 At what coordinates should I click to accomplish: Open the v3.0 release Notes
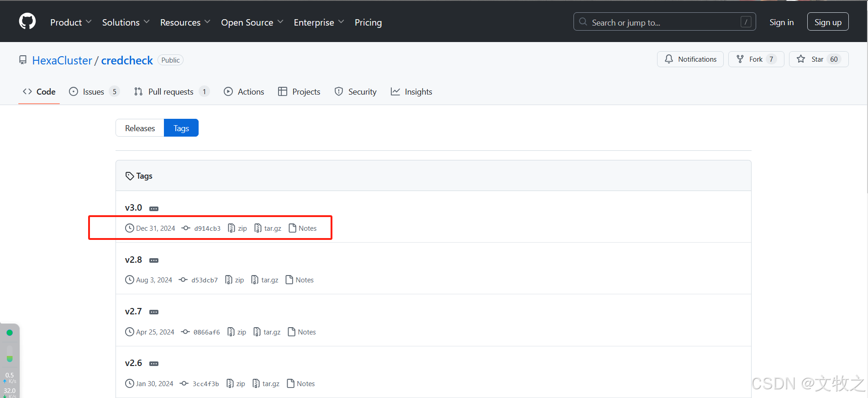click(303, 228)
